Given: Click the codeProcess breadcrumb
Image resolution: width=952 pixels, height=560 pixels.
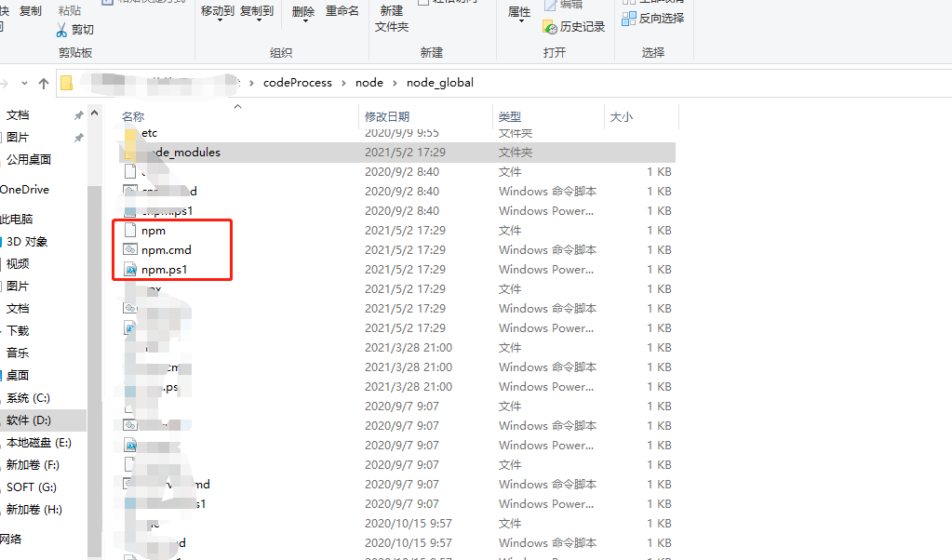Looking at the screenshot, I should 298,83.
